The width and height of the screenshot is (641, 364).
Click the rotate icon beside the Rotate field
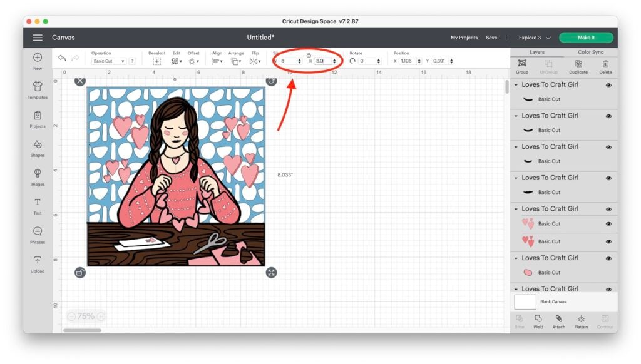click(352, 61)
